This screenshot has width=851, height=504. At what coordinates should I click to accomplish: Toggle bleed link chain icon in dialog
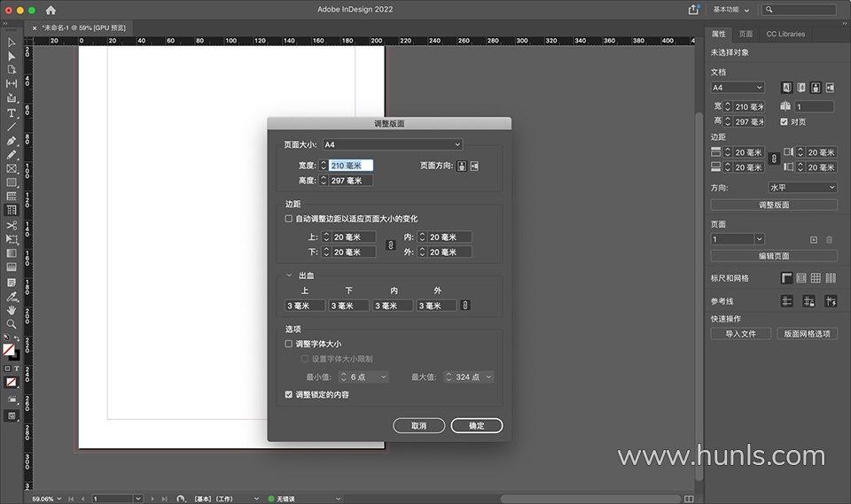(x=465, y=306)
